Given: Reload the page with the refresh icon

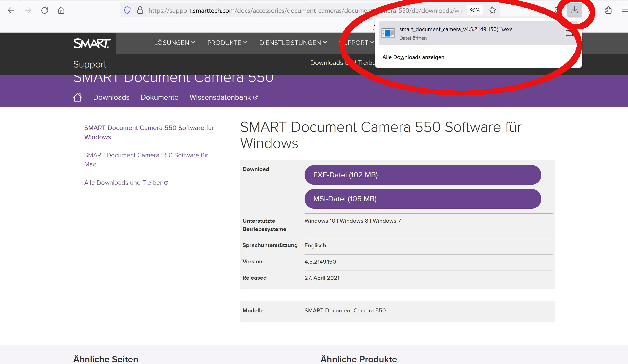Looking at the screenshot, I should 45,10.
